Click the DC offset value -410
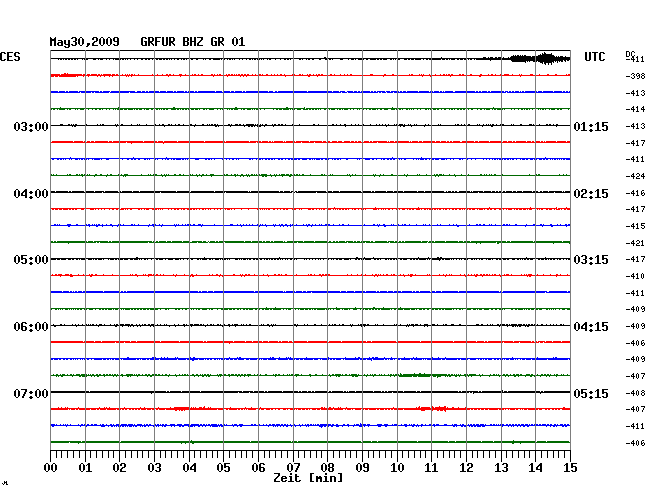Screen dimensions: 650x494 [635, 276]
